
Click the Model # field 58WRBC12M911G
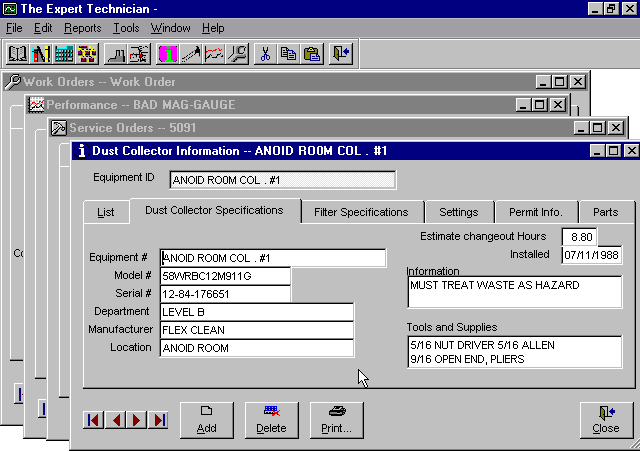coord(225,276)
